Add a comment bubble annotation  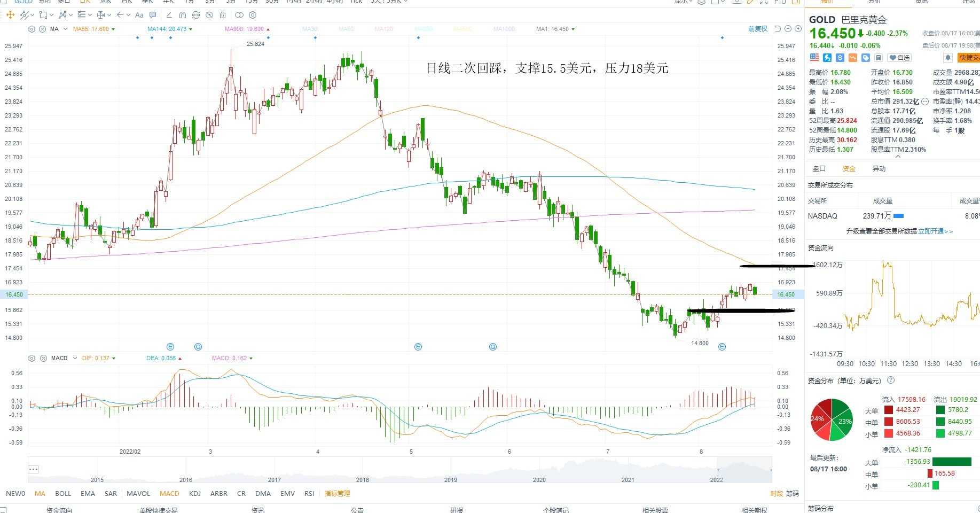(153, 15)
